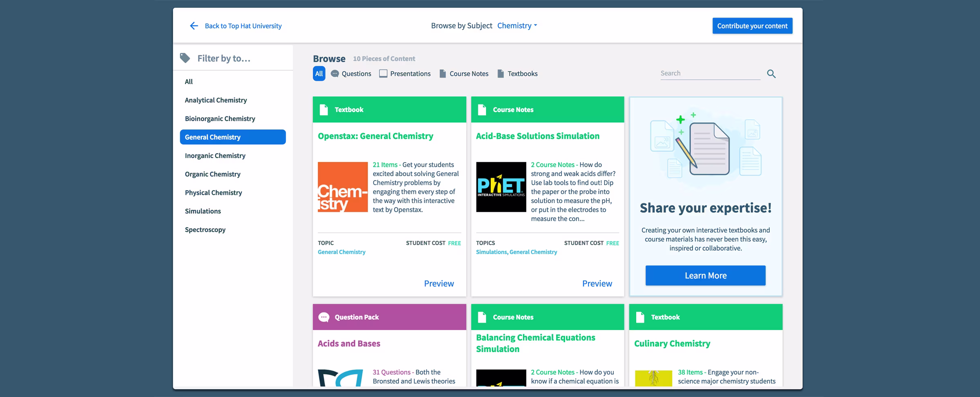Filter content by Presentations
This screenshot has height=397, width=980.
[405, 74]
